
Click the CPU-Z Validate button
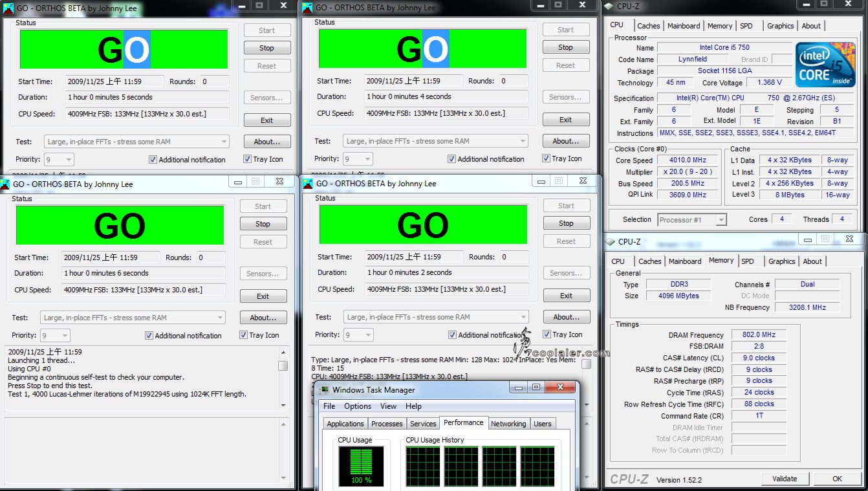pos(785,479)
